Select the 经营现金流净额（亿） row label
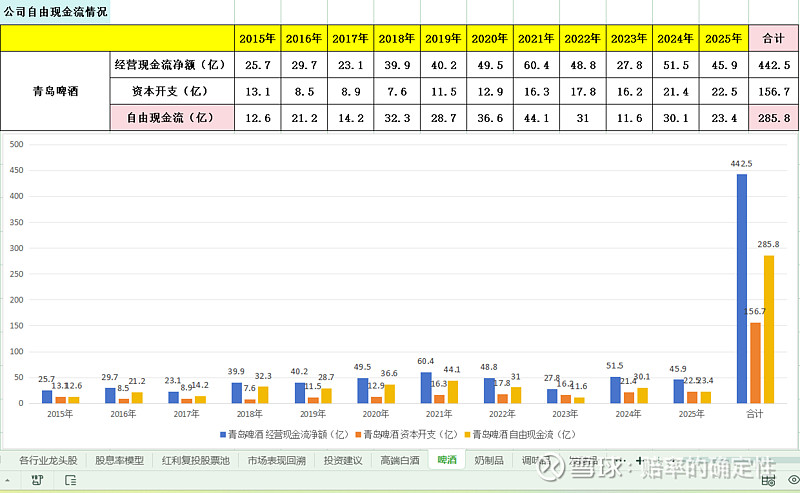This screenshot has height=493, width=800. (172, 65)
